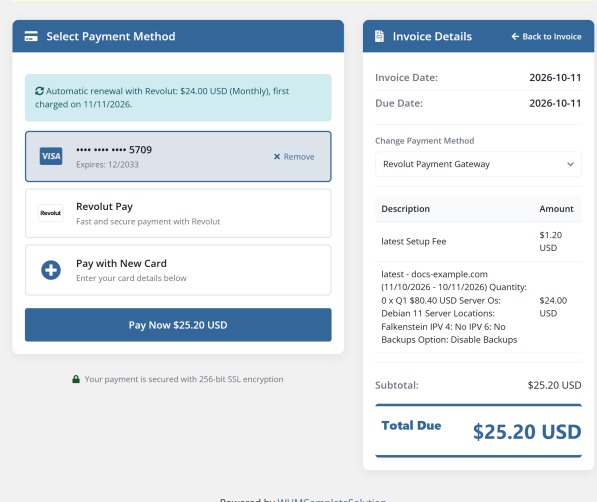
Task: Click the renewal refresh icon in the notice
Action: [x=39, y=91]
